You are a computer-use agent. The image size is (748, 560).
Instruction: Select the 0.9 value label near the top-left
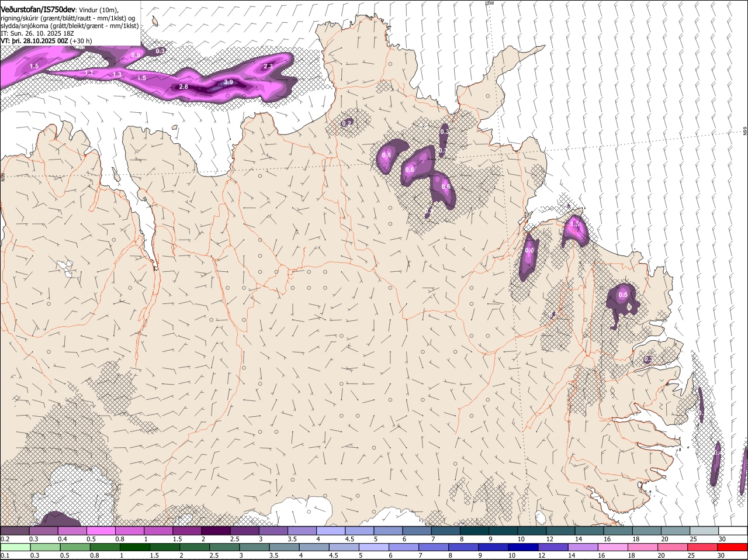coord(136,55)
